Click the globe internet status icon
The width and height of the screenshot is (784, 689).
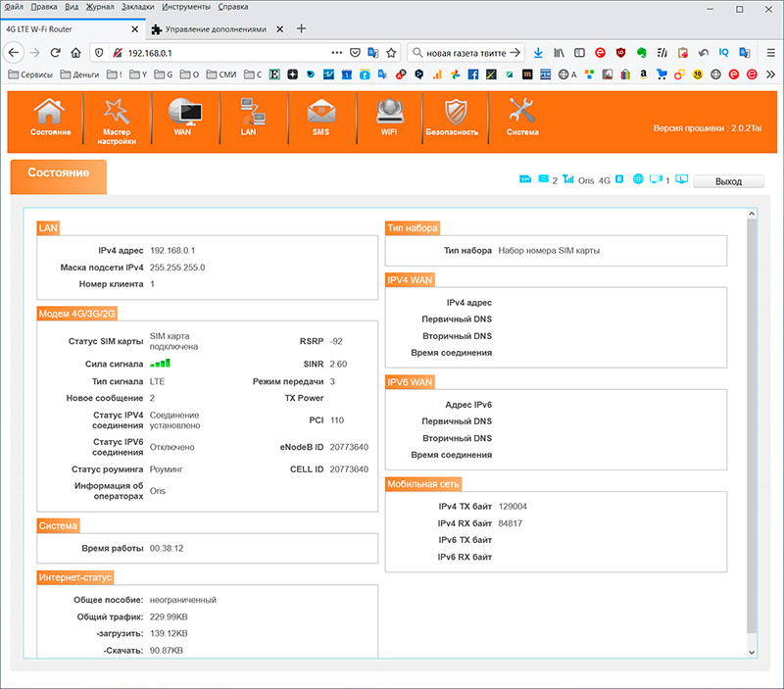[638, 180]
